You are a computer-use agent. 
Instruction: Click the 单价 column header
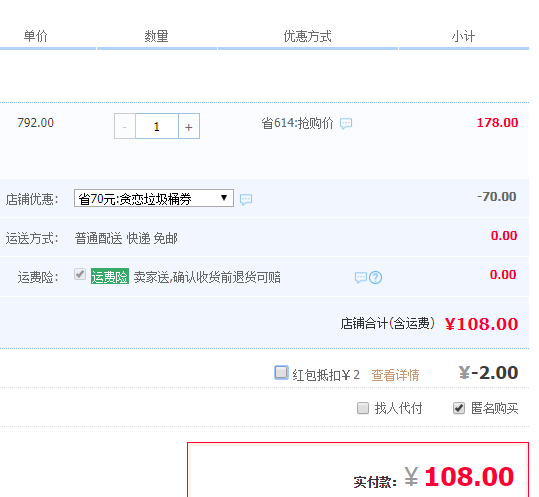click(x=35, y=36)
